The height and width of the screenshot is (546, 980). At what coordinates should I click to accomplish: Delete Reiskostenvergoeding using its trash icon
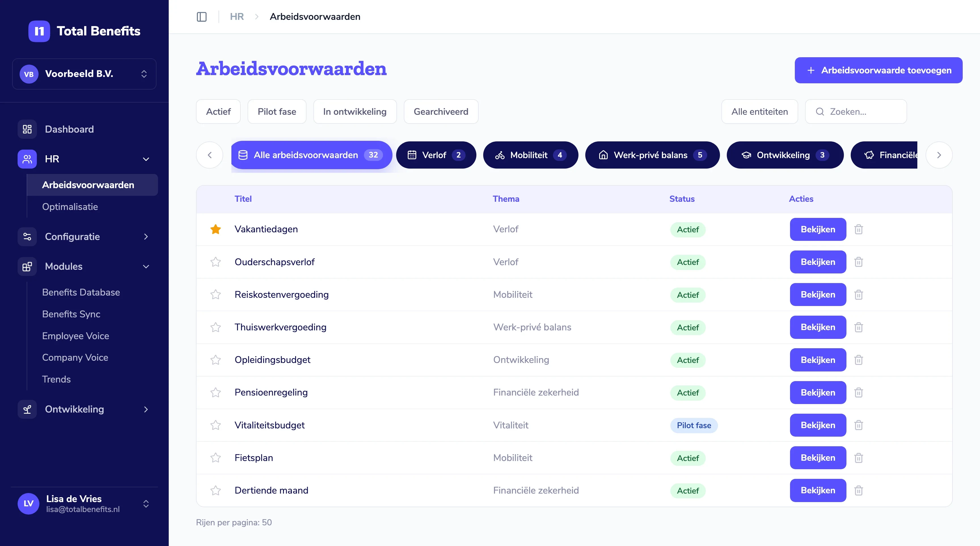(859, 295)
